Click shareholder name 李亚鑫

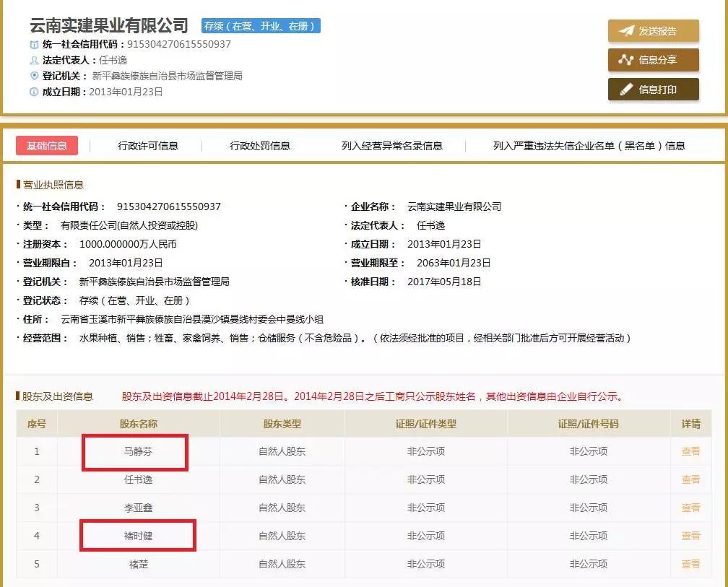coord(139,508)
